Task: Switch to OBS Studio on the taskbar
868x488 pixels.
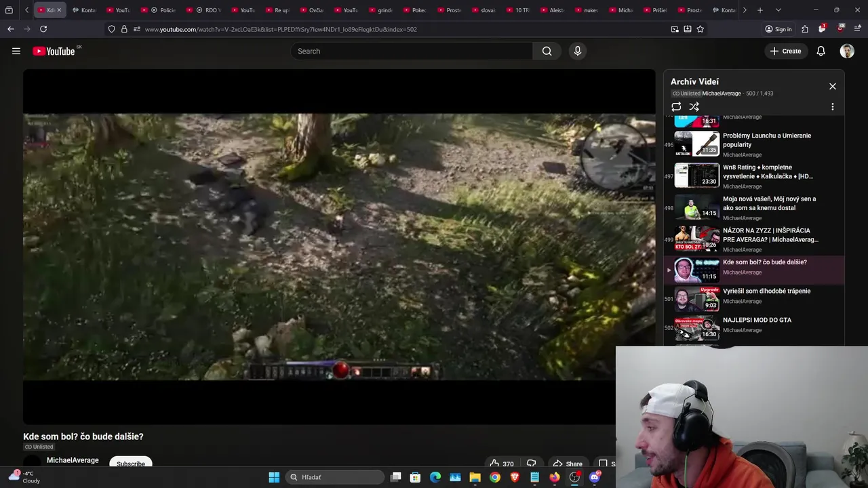Action: click(574, 477)
